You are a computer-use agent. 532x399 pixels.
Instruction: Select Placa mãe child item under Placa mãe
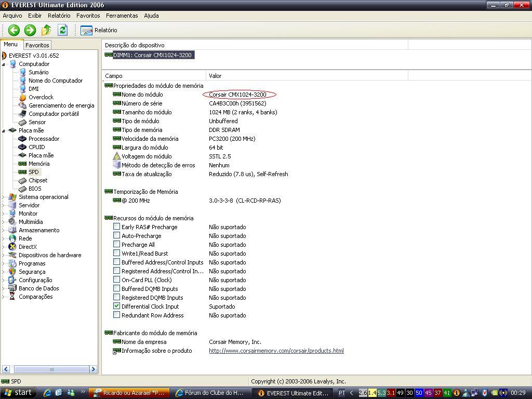pos(41,155)
